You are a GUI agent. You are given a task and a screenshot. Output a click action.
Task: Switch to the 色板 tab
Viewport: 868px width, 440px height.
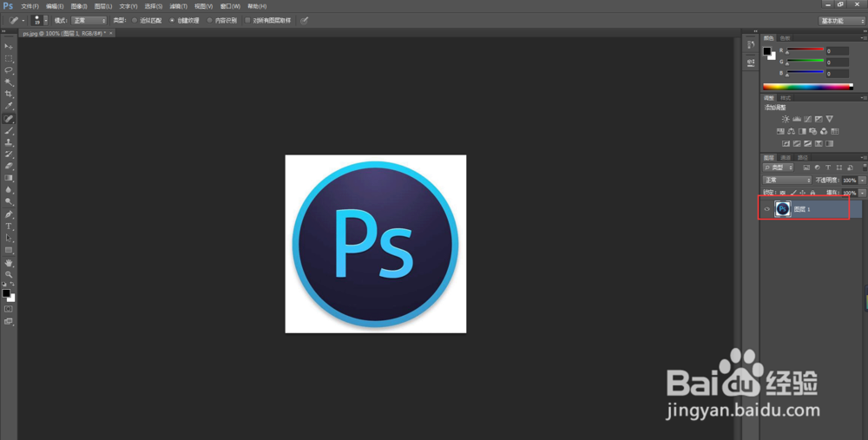click(x=785, y=38)
